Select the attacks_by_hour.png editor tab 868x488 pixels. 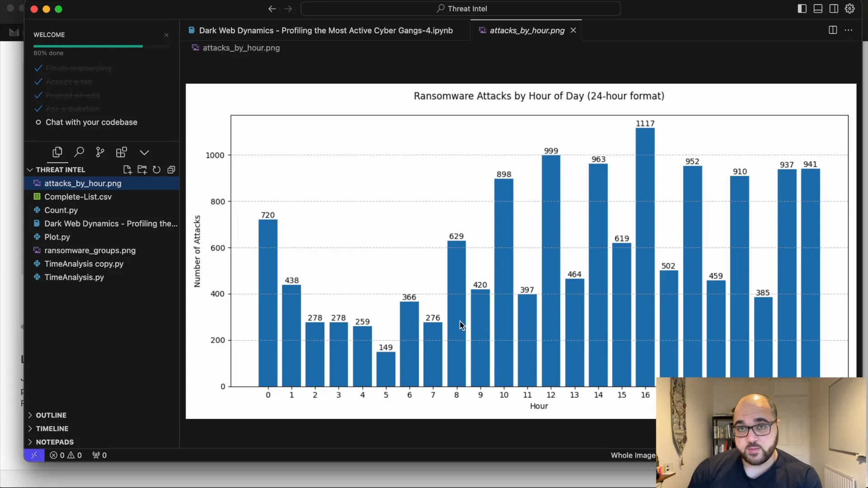click(527, 30)
